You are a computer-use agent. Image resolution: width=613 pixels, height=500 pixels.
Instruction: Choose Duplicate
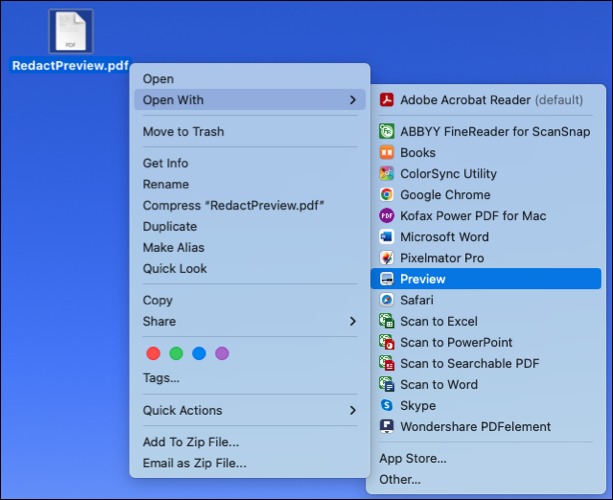coord(249,227)
